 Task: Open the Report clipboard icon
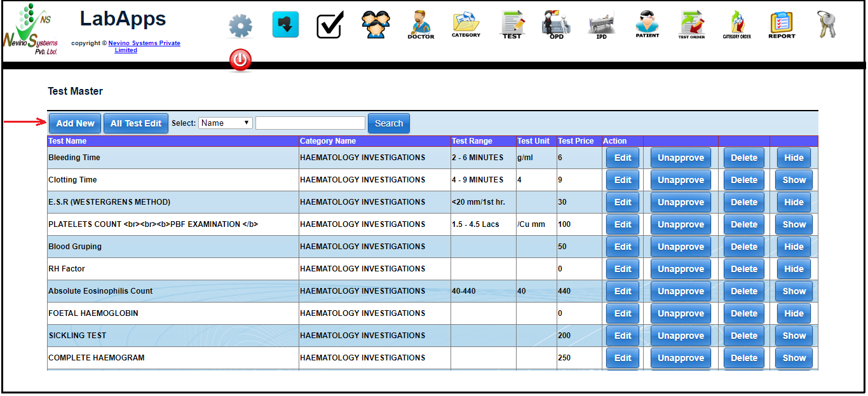coord(782,25)
